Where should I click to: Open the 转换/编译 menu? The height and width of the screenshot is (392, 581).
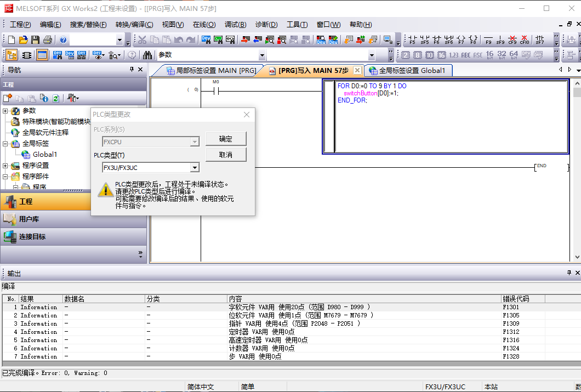point(134,25)
